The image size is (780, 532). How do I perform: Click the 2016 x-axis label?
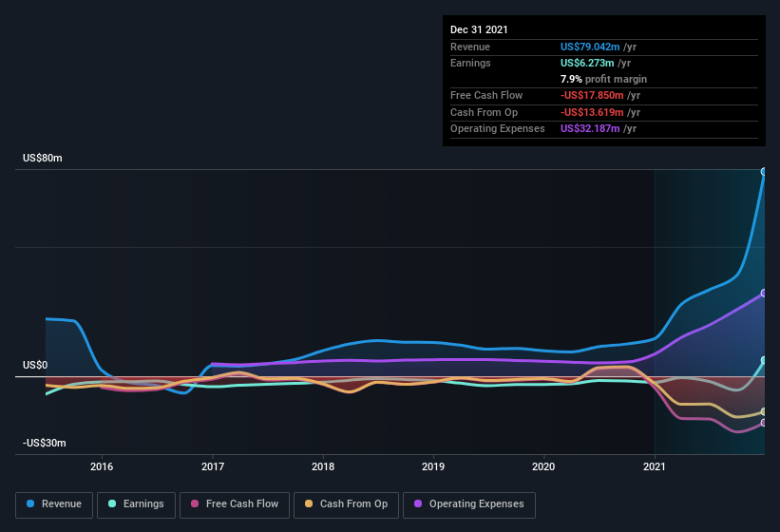(102, 466)
